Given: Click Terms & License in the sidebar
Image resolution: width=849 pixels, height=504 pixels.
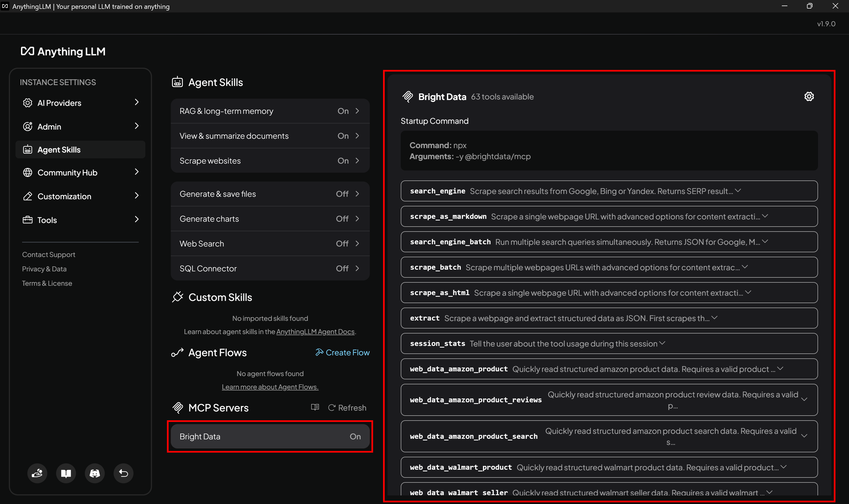Looking at the screenshot, I should pyautogui.click(x=47, y=283).
